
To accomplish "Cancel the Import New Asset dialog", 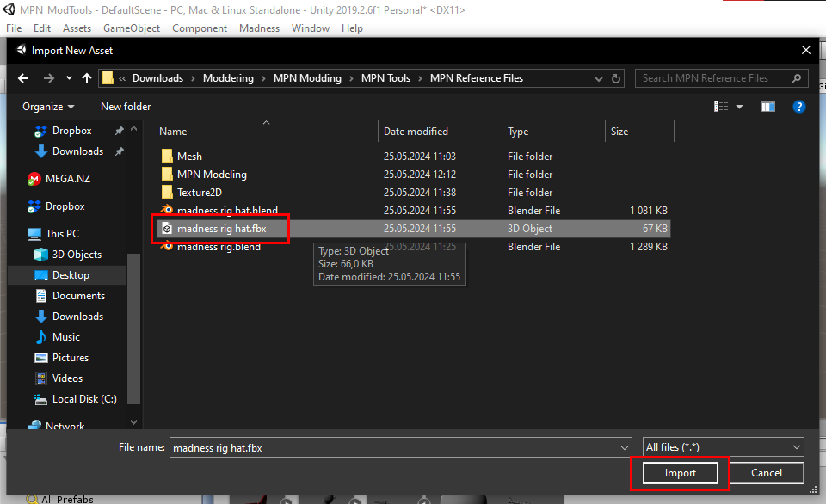I will 767,473.
